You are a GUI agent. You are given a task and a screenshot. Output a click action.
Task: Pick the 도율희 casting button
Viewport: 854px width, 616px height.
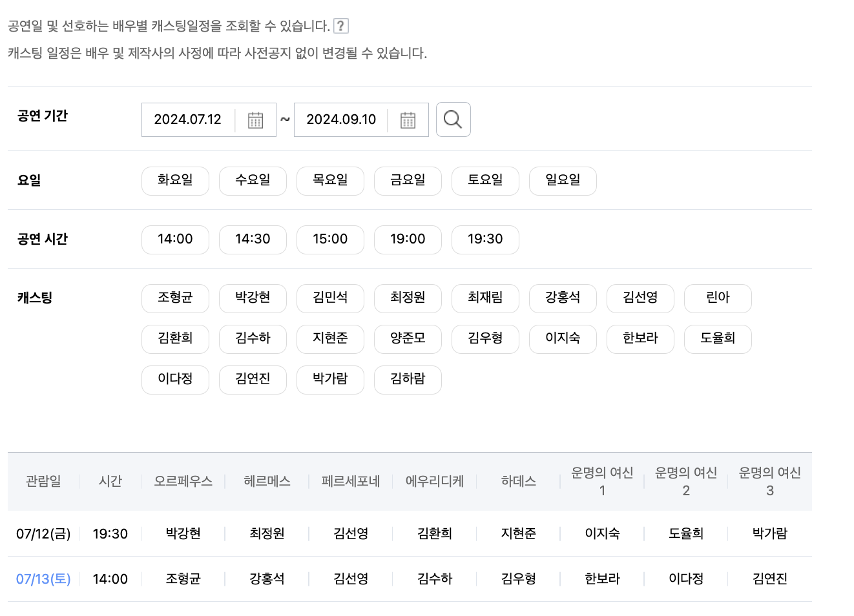718,339
